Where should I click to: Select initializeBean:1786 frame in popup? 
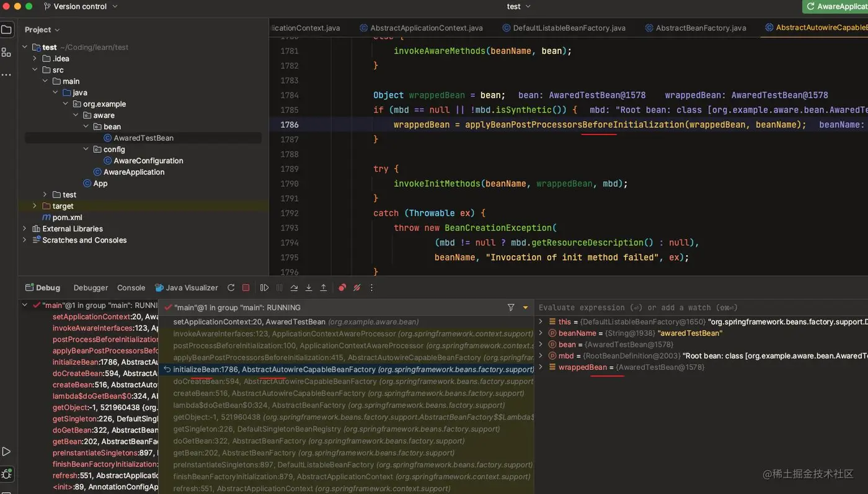point(346,369)
